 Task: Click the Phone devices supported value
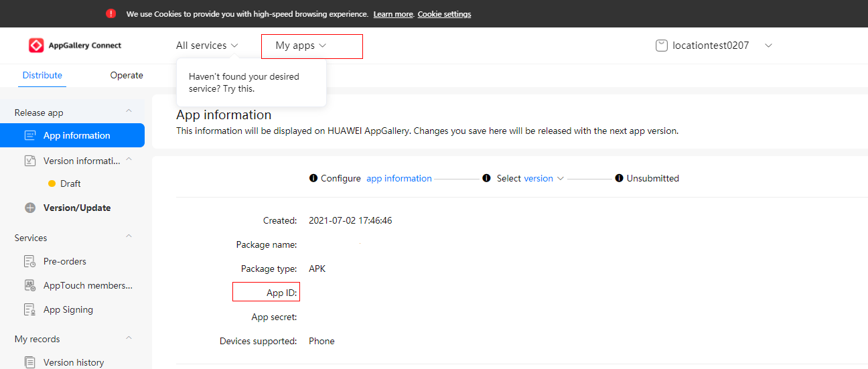(321, 341)
